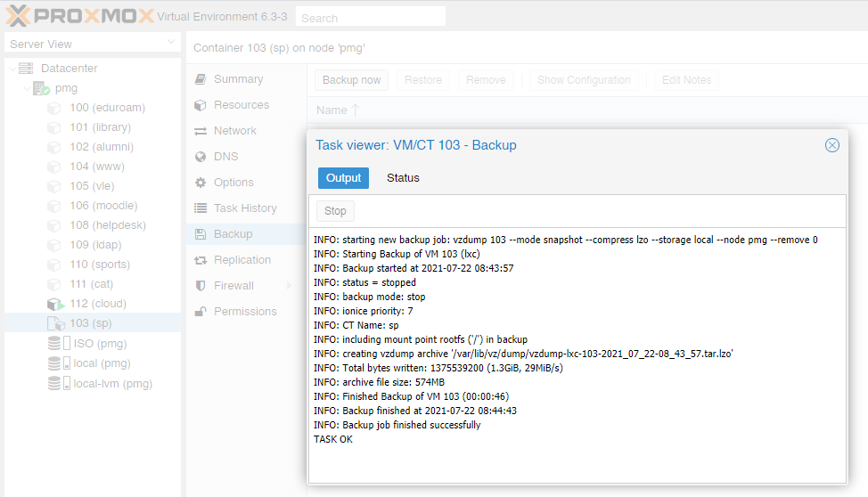This screenshot has width=868, height=497.
Task: Click 'Backup job finished successfully' log line
Action: pos(397,425)
